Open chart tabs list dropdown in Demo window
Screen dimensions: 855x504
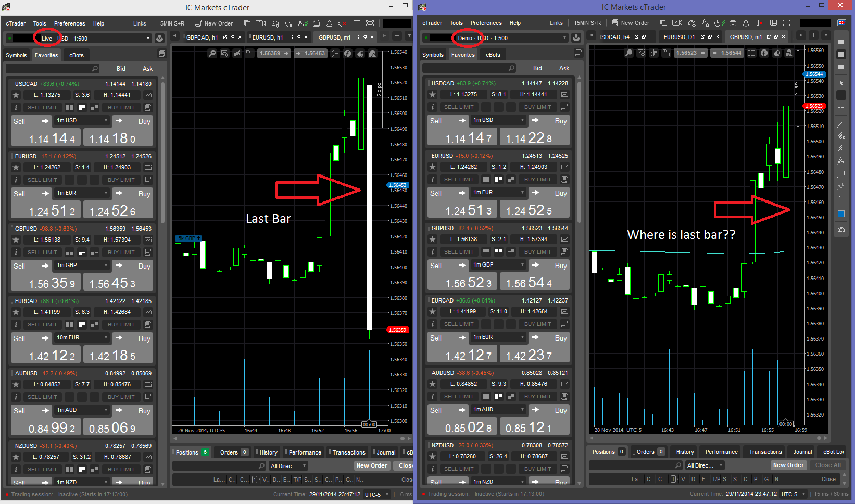tap(826, 35)
